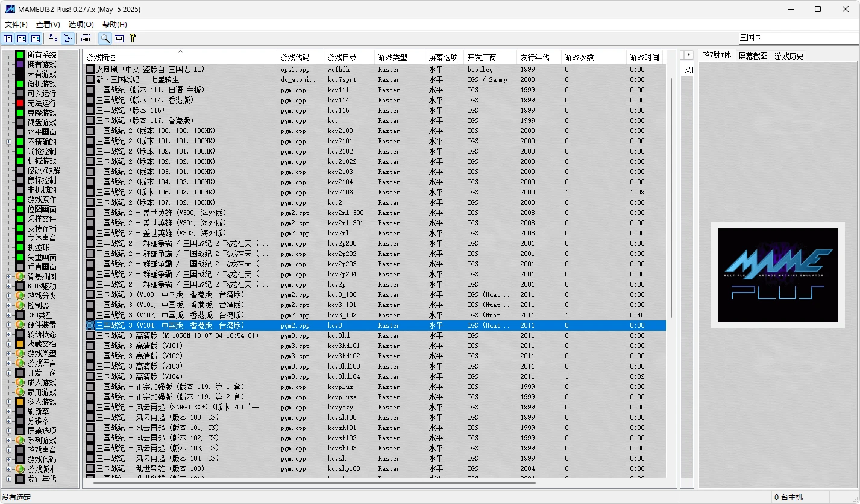The image size is (860, 504).
Task: Click the purple icon beside 拥有游戏
Action: click(x=20, y=64)
